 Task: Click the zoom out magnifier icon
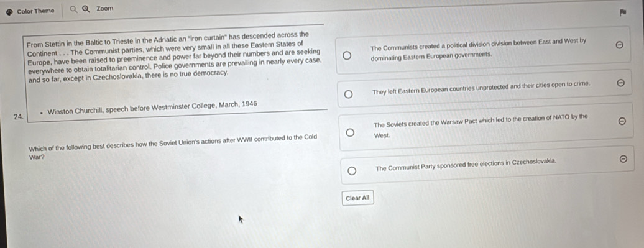click(73, 9)
